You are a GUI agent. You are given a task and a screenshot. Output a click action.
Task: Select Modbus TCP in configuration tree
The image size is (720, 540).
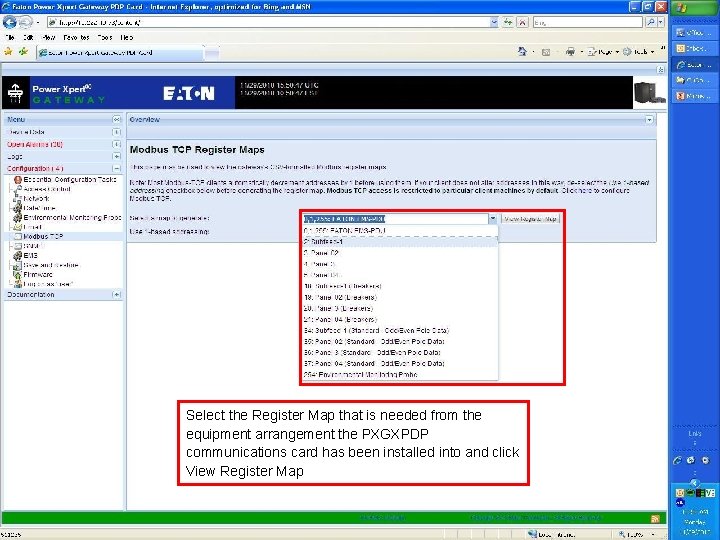(43, 236)
